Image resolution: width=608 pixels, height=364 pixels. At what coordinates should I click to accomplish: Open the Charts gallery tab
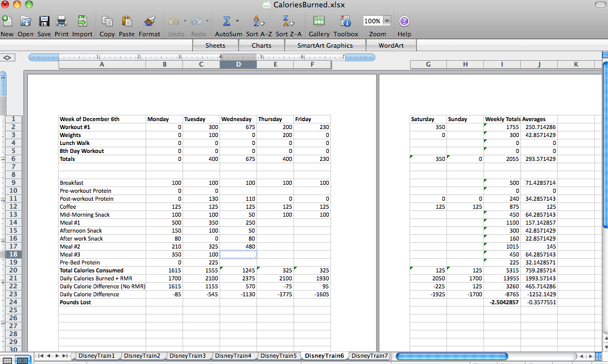261,45
